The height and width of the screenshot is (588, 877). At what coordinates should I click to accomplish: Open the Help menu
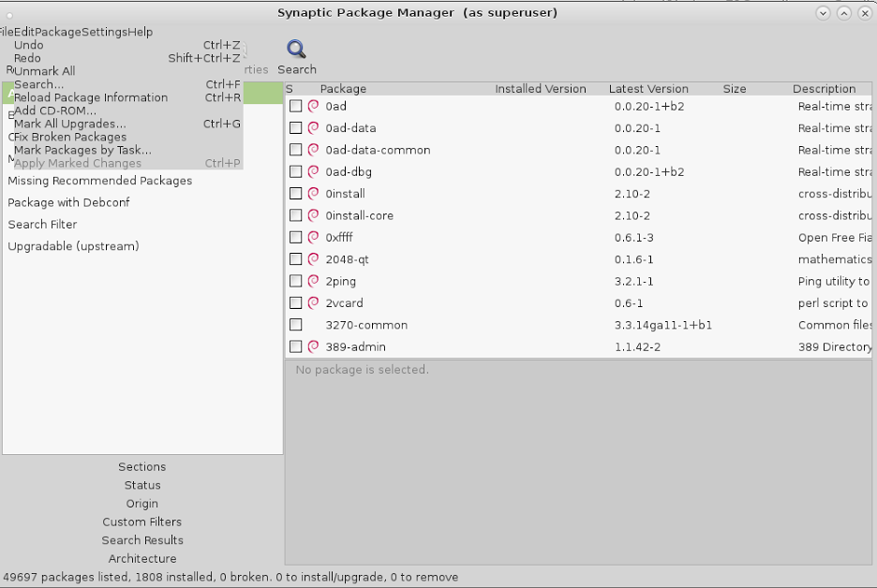141,32
